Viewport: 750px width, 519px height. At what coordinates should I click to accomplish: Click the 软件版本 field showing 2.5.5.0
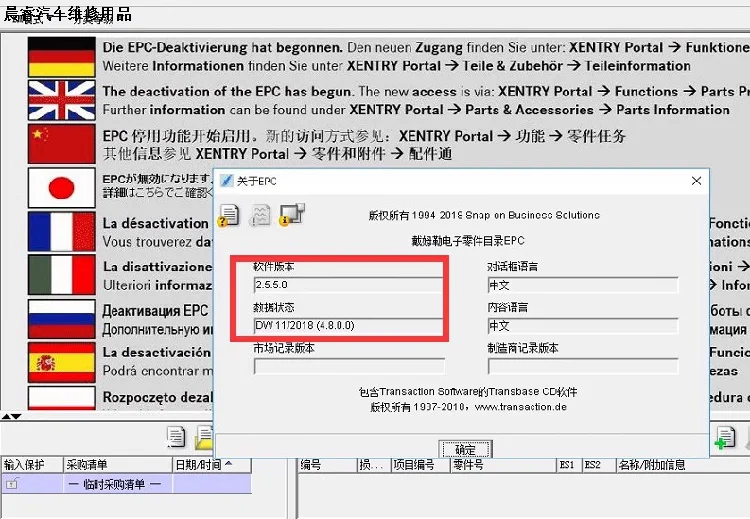tap(349, 285)
